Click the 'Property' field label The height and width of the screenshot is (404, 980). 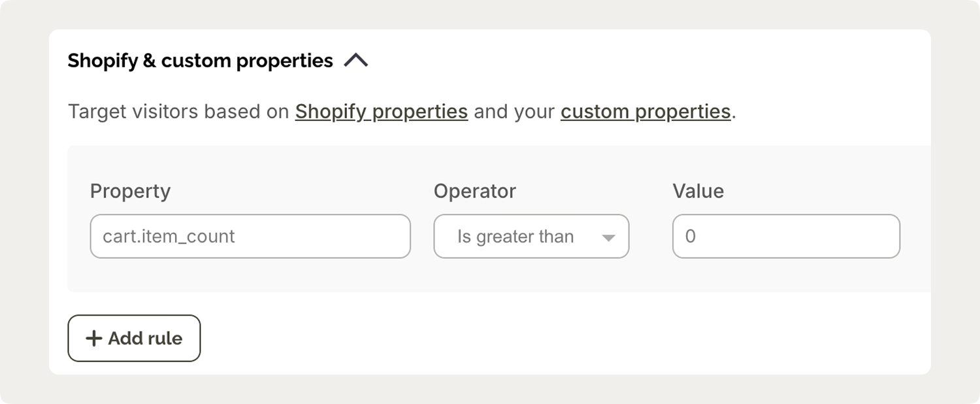coord(130,191)
